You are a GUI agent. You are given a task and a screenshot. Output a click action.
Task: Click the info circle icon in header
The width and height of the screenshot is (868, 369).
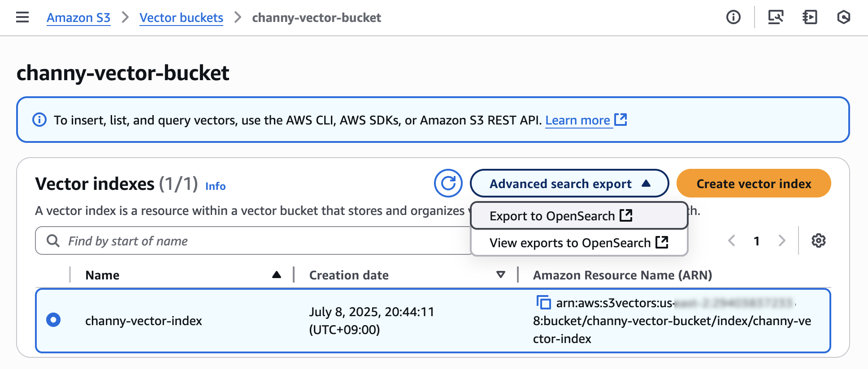click(733, 17)
